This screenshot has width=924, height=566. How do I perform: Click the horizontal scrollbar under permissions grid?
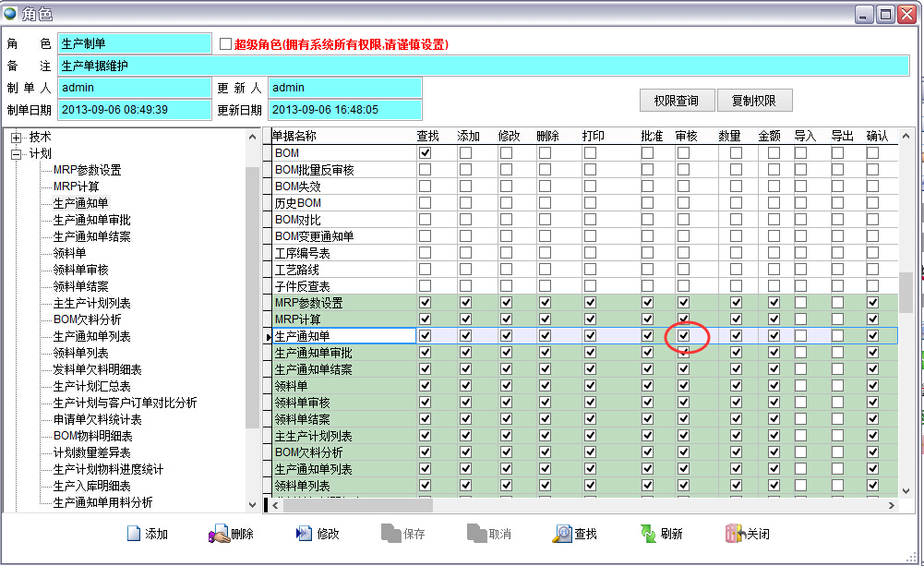[360, 506]
